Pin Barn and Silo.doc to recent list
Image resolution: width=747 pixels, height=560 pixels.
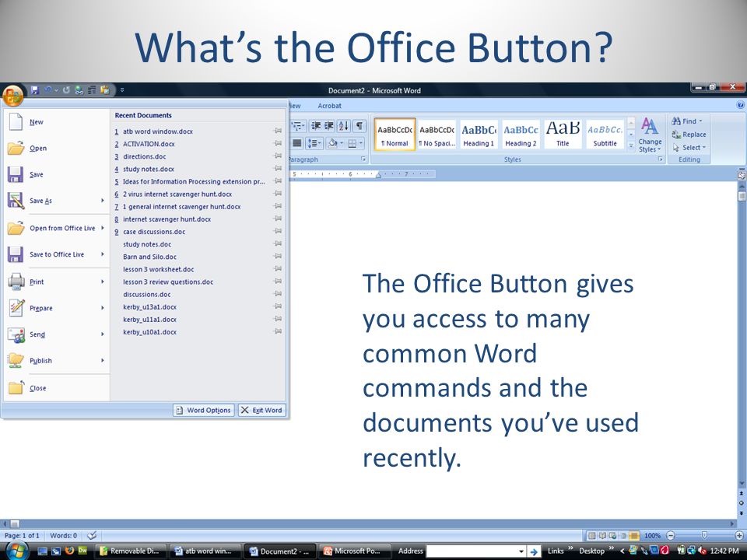tap(277, 256)
